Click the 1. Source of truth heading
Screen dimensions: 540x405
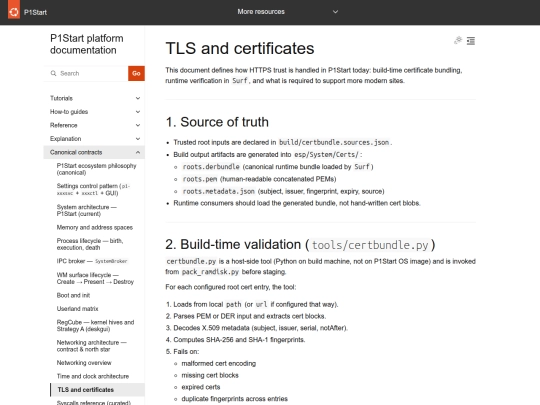click(217, 122)
